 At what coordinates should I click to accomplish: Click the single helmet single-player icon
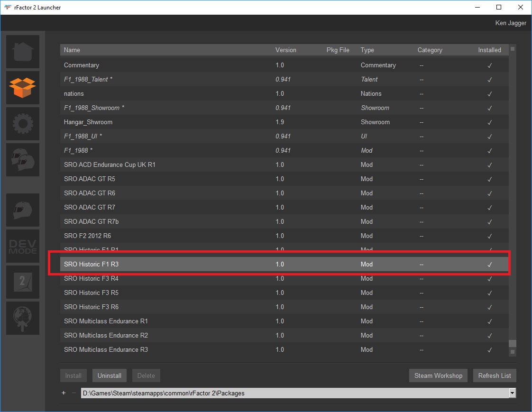23,210
